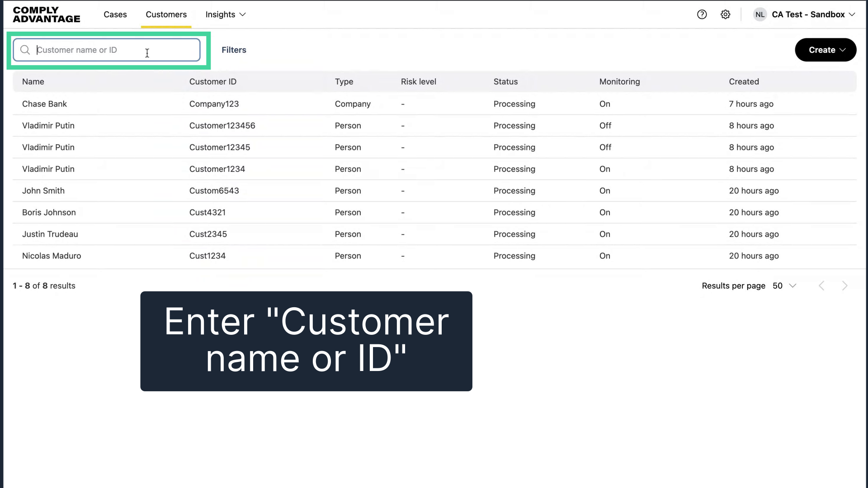Screen dimensions: 868x488
Task: Toggle John Smith's monitoring off
Action: (605, 191)
